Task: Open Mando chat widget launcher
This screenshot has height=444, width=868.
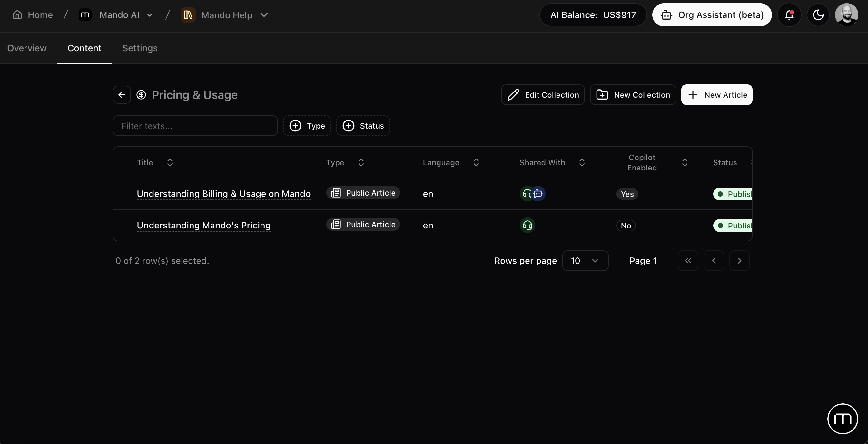Action: (x=843, y=419)
